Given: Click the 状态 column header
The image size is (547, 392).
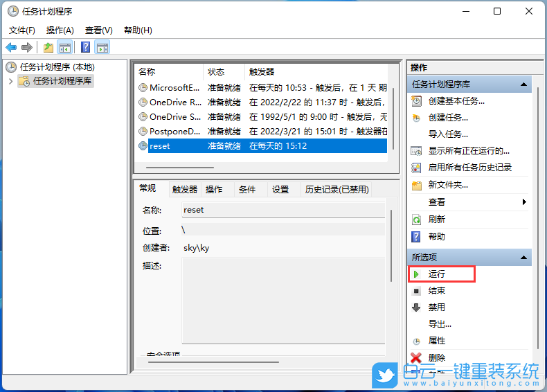Looking at the screenshot, I should click(224, 72).
